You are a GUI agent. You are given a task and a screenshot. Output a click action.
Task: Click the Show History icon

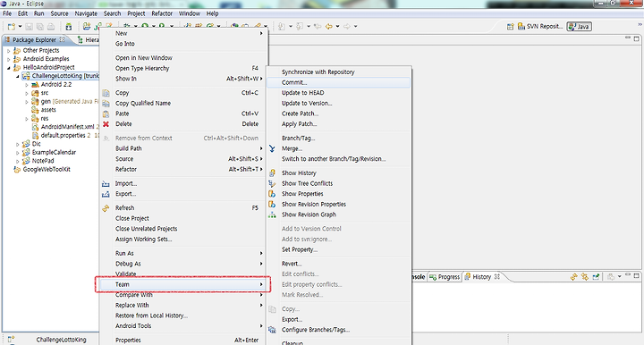[x=272, y=173]
